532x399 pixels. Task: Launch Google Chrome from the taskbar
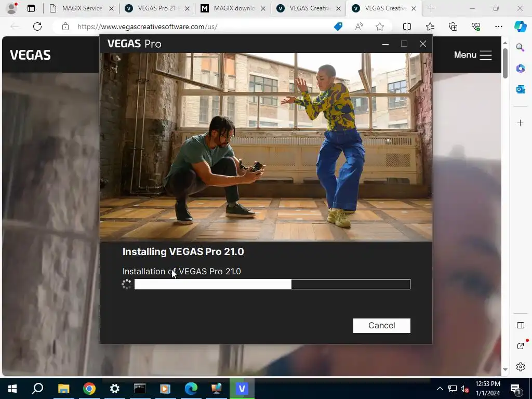pos(89,389)
